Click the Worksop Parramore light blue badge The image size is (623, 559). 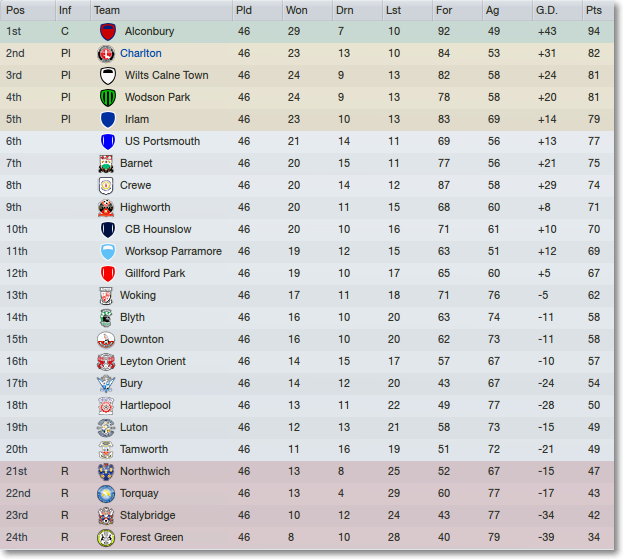[108, 251]
